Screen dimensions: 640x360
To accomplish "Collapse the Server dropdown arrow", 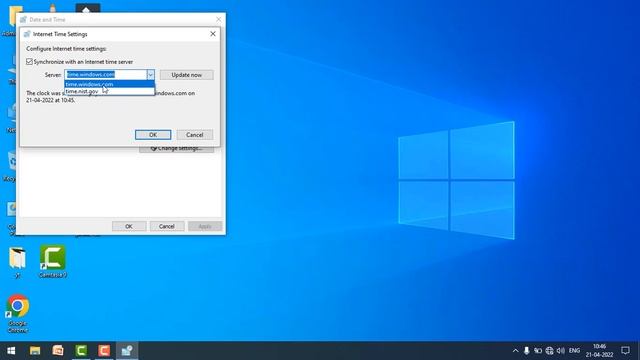I will pos(150,75).
